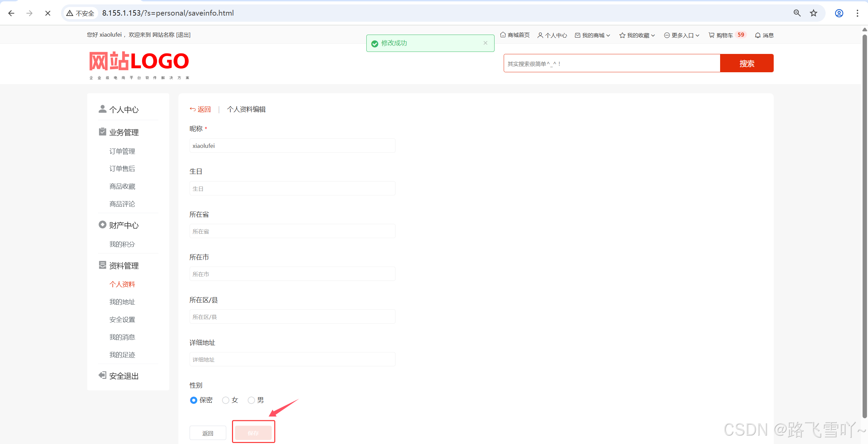
Task: Click the shopping cart icon in top bar
Action: coord(711,35)
